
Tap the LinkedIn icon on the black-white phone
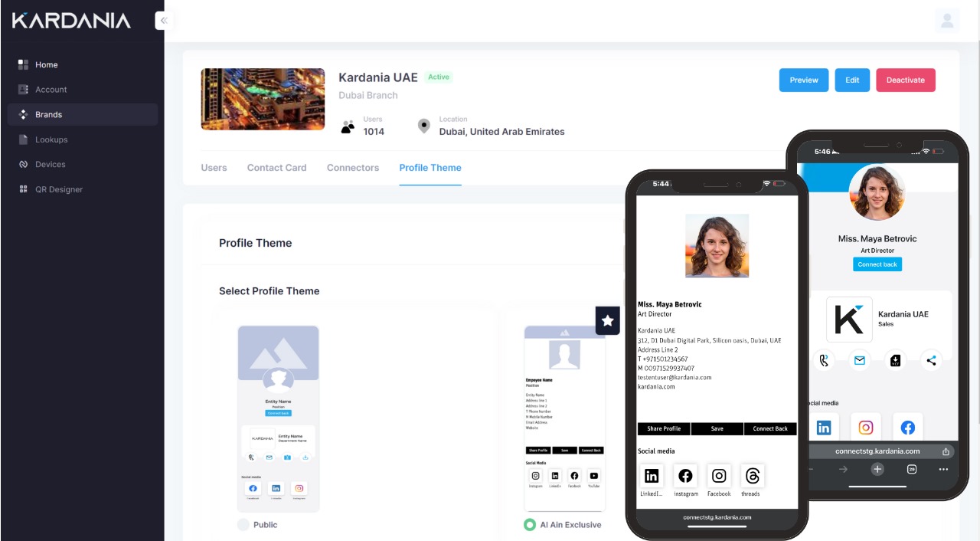(652, 476)
